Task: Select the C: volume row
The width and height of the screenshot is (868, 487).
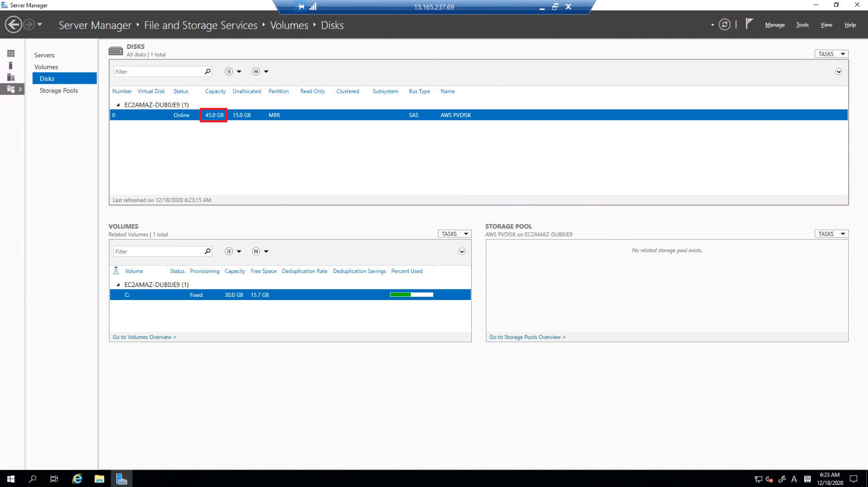Action: [x=290, y=295]
